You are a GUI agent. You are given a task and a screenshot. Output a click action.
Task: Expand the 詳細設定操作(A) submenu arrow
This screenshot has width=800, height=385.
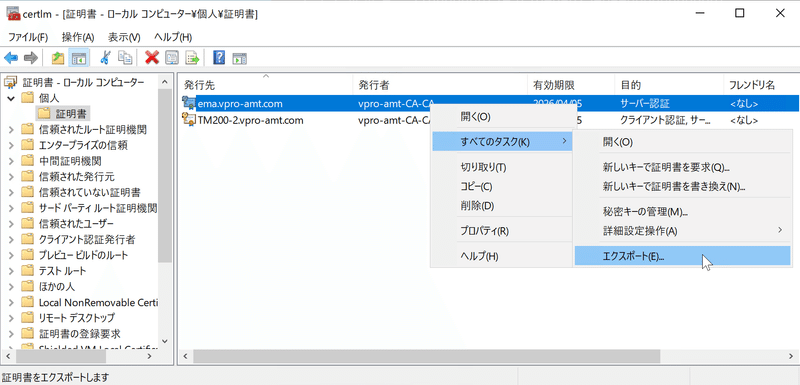click(780, 230)
